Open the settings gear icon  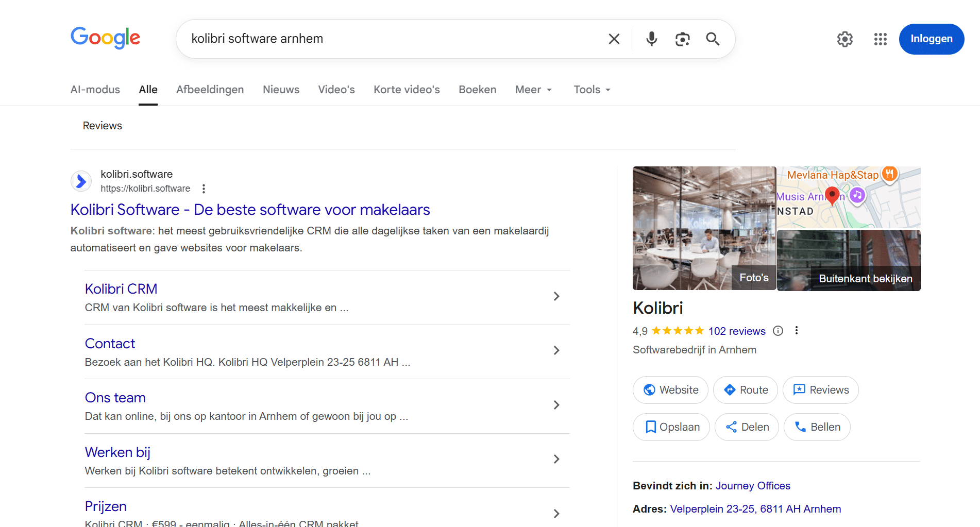[x=844, y=39]
